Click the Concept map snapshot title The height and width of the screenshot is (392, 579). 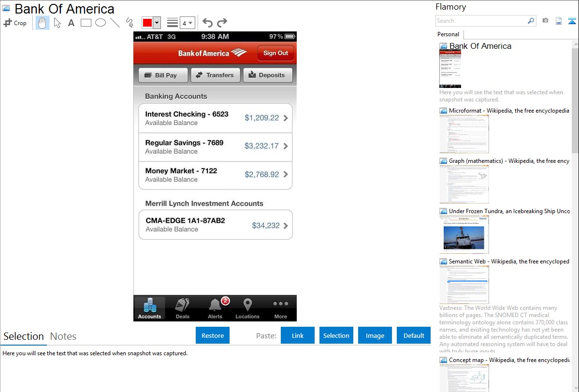509,360
